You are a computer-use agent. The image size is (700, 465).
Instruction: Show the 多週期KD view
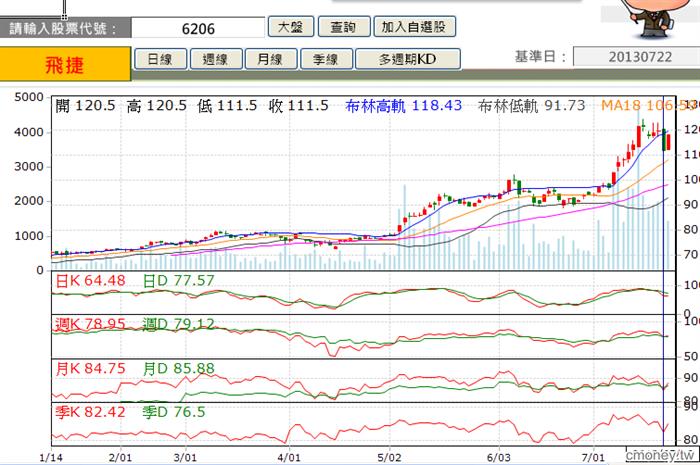point(408,59)
